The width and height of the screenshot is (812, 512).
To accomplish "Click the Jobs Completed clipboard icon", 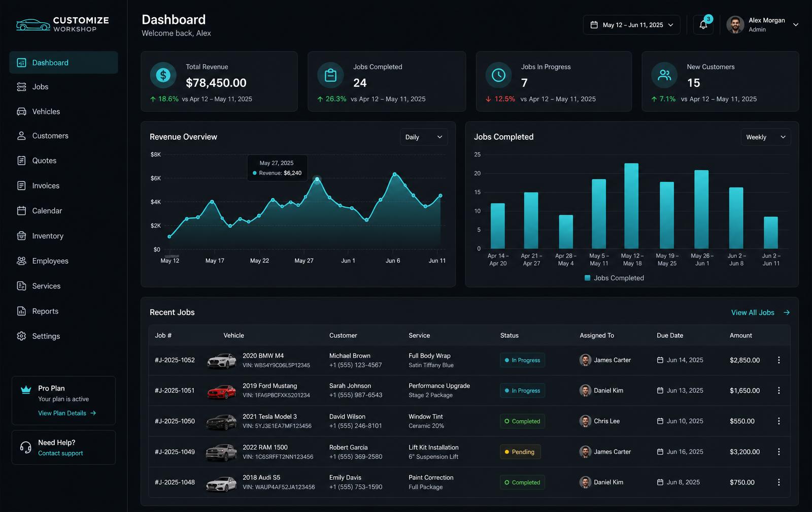I will pos(330,75).
